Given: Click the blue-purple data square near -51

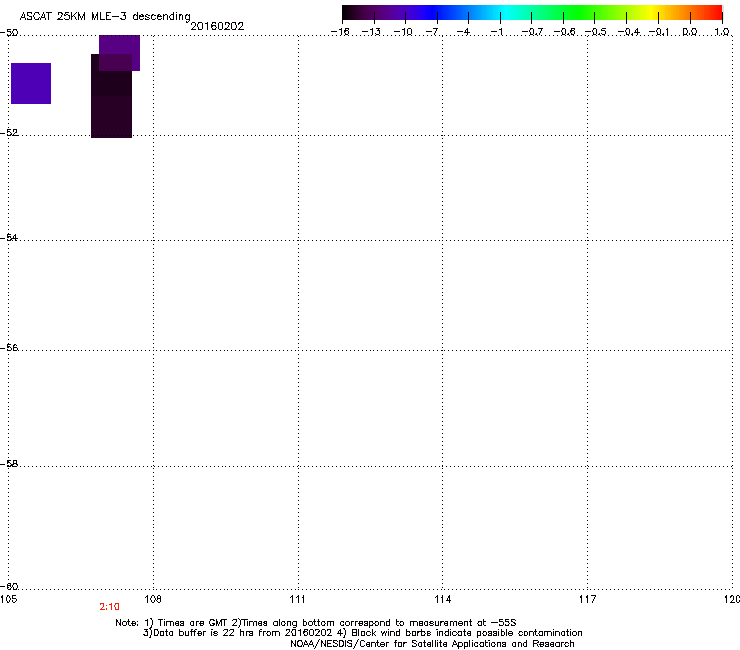Looking at the screenshot, I should click(x=31, y=83).
